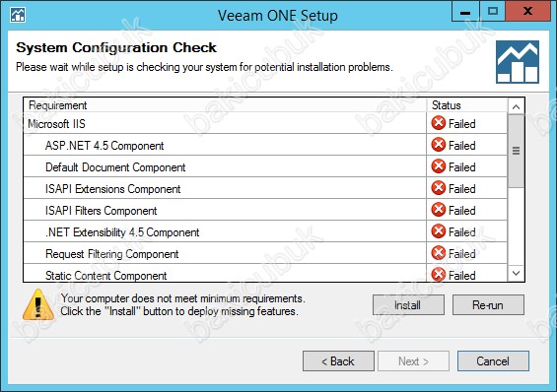Click the Veeam ONE chart logo in header
The height and width of the screenshot is (392, 557).
point(518,62)
